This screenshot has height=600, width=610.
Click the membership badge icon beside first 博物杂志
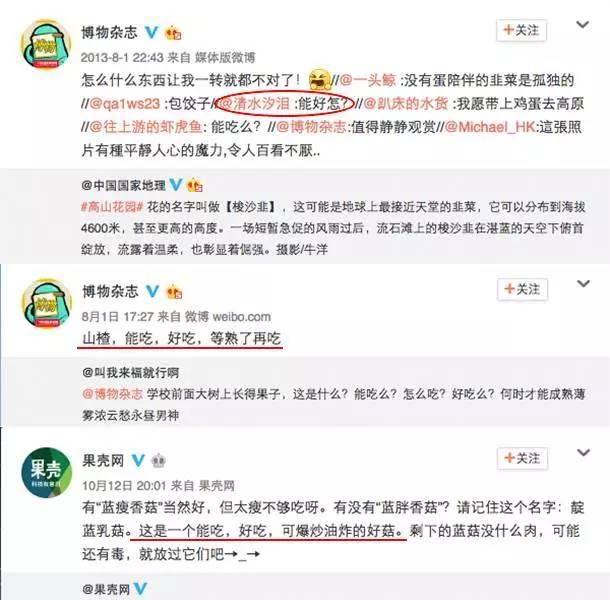173,33
